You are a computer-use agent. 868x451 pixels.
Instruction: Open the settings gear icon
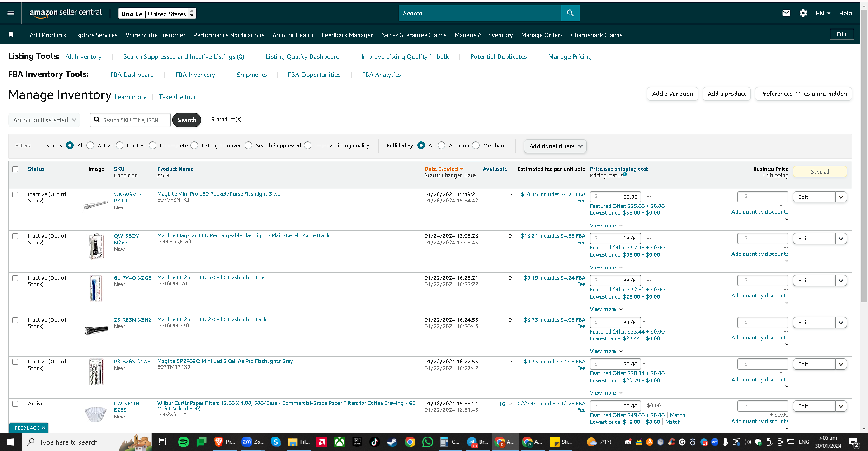pyautogui.click(x=803, y=13)
